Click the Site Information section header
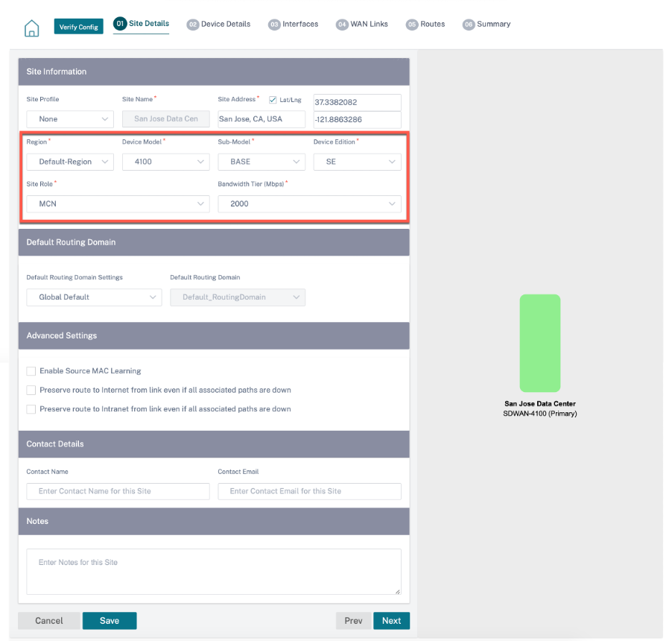The image size is (672, 641). pyautogui.click(x=214, y=72)
